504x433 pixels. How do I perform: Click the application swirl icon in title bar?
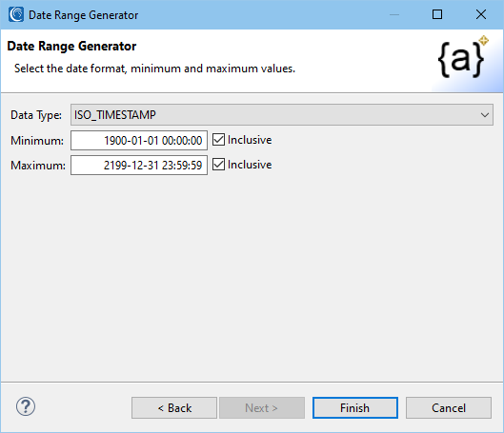tap(16, 14)
